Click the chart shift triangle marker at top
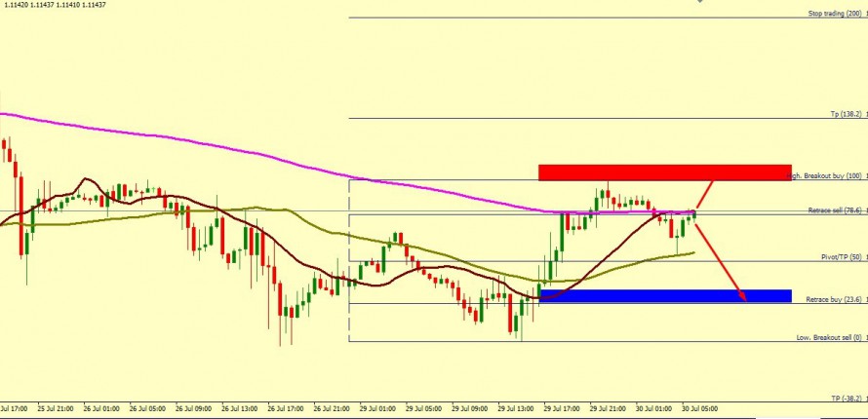 698,2
